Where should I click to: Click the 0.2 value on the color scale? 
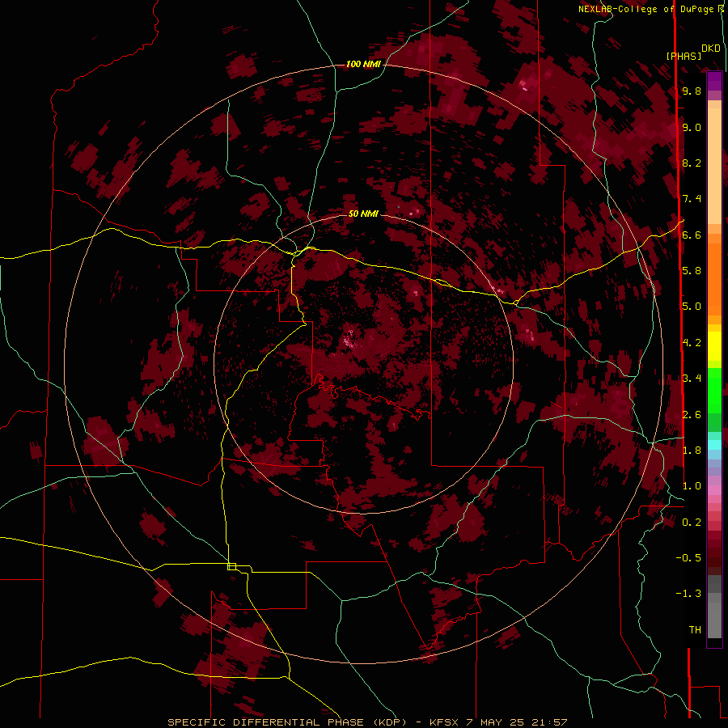(692, 523)
